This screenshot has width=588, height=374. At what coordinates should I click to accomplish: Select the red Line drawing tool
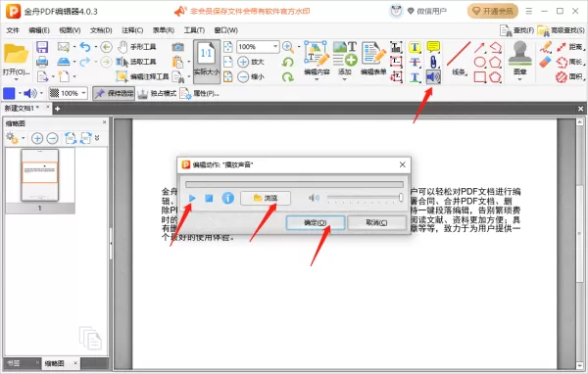pyautogui.click(x=459, y=58)
